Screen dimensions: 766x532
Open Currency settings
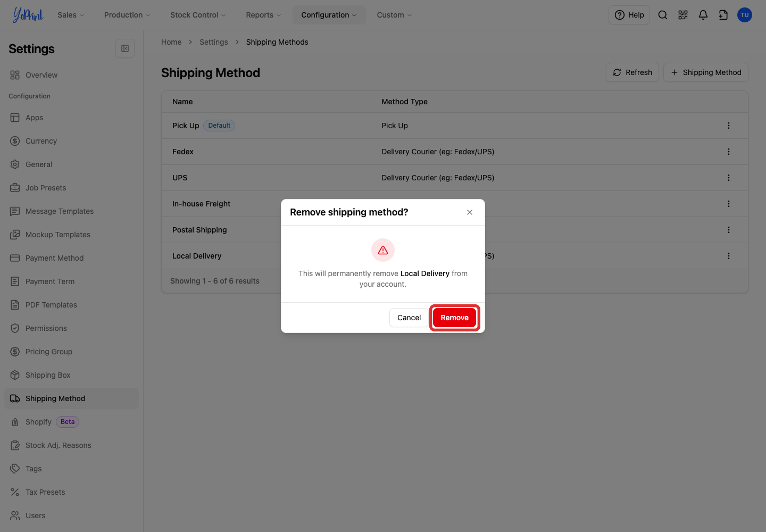tap(71, 141)
